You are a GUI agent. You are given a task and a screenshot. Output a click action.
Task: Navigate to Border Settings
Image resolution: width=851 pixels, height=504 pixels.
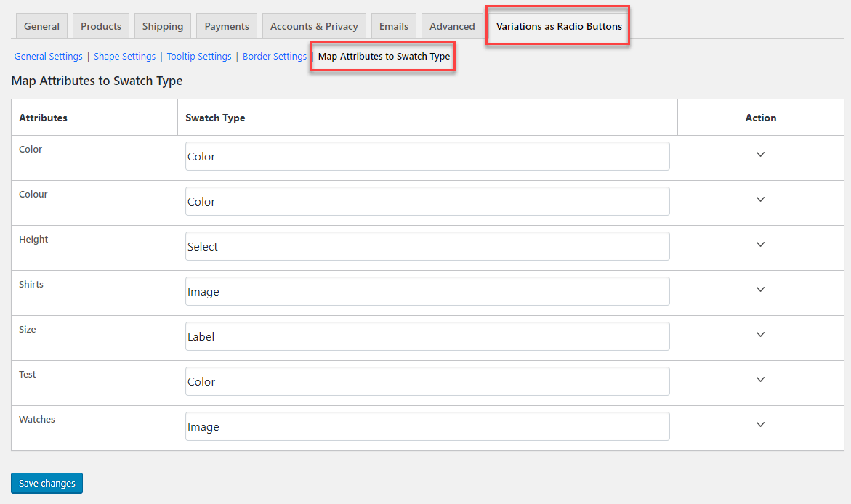[x=274, y=56]
